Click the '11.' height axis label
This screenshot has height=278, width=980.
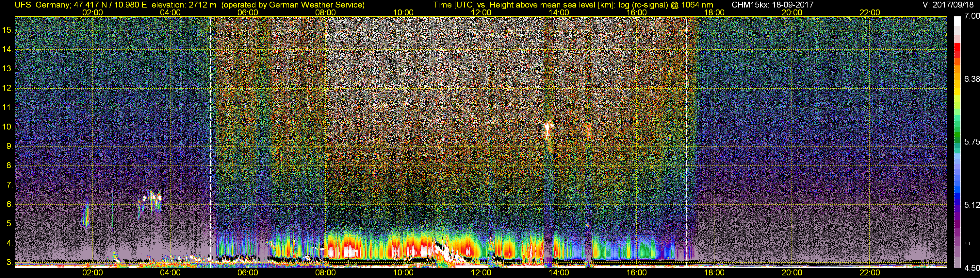(x=8, y=107)
